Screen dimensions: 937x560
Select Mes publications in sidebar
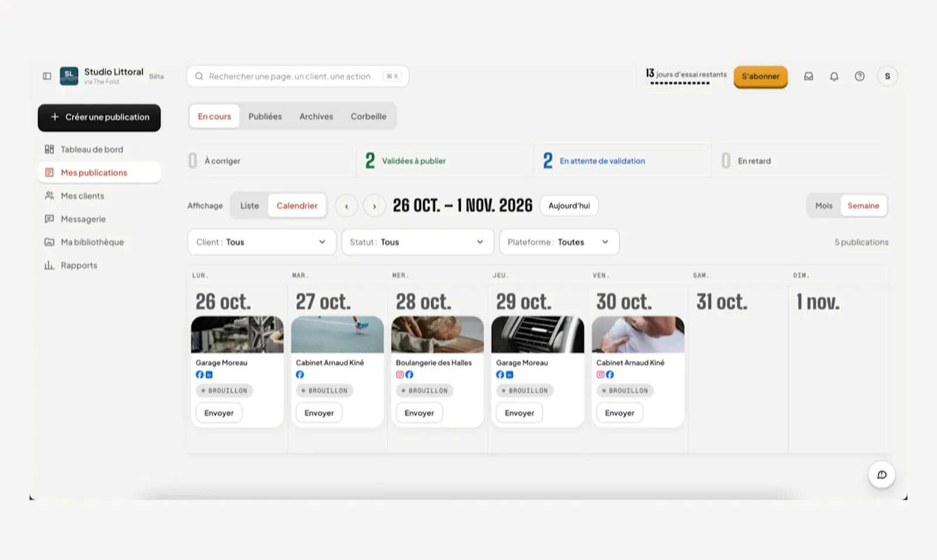99,172
